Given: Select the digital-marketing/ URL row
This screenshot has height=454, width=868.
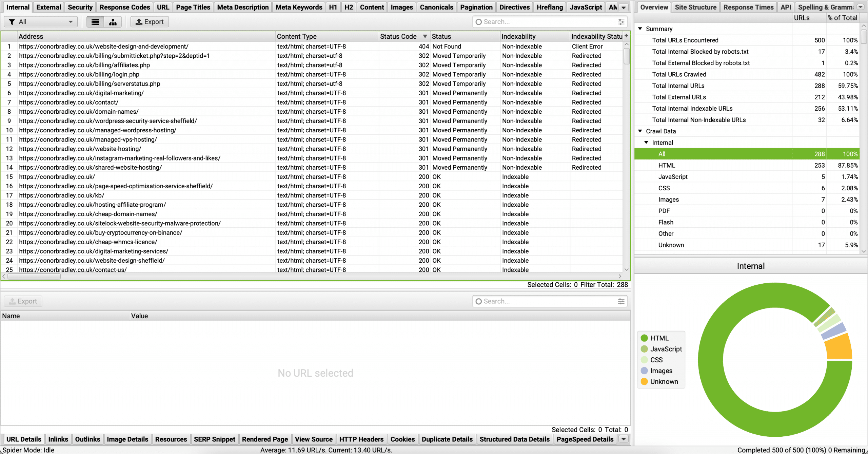Looking at the screenshot, I should coord(312,93).
